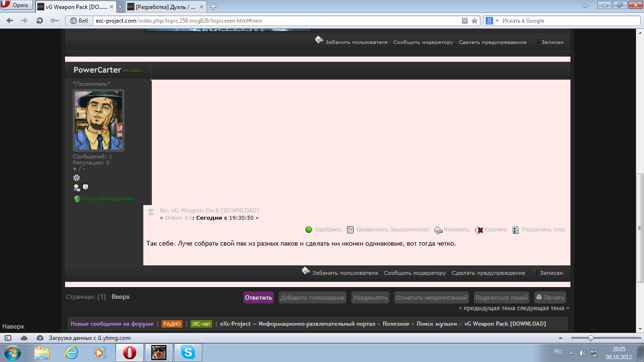Switch to the vG Weapon Pack tab
The image size is (644, 362).
(x=74, y=7)
